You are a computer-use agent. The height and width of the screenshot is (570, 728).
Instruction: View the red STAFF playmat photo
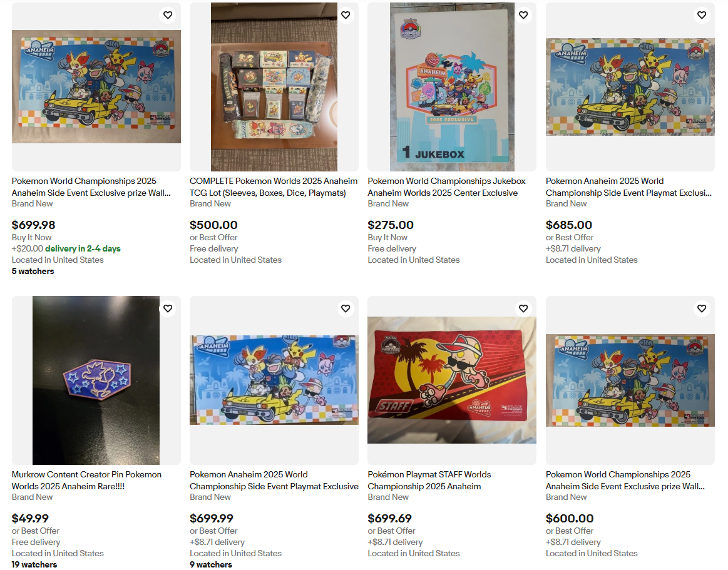(452, 380)
